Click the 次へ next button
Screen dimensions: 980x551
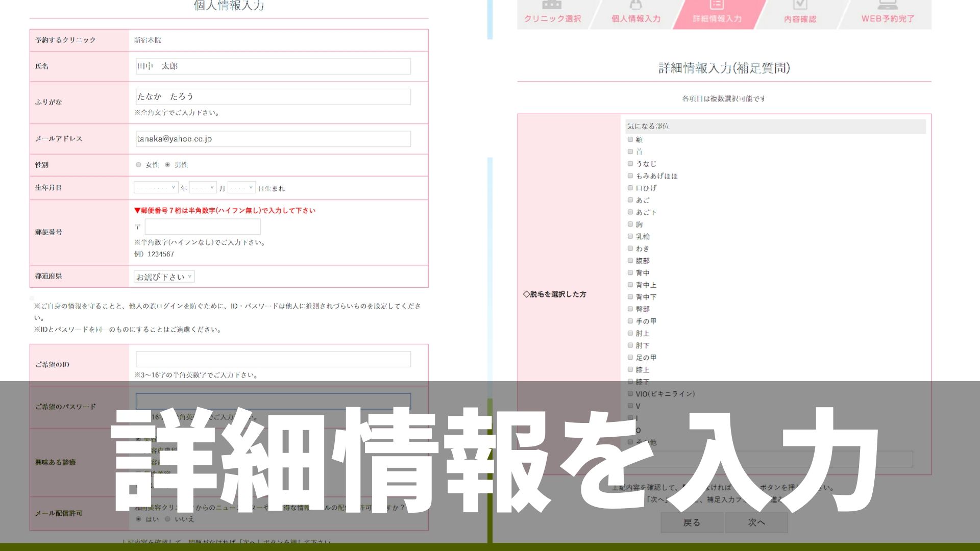point(756,523)
